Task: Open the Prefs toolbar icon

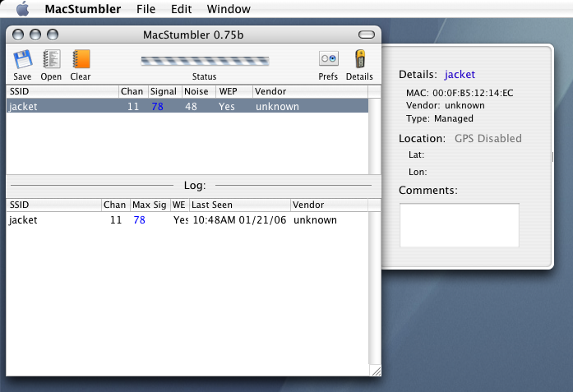Action: click(329, 60)
